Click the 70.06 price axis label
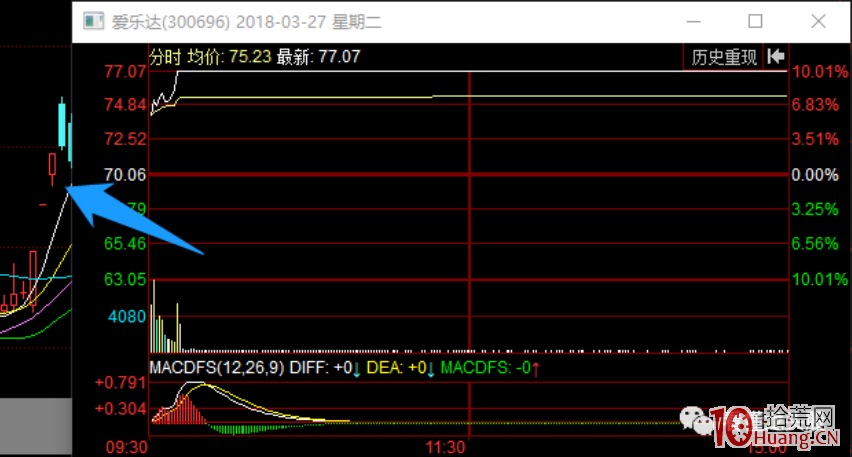Image resolution: width=852 pixels, height=457 pixels. 125,174
